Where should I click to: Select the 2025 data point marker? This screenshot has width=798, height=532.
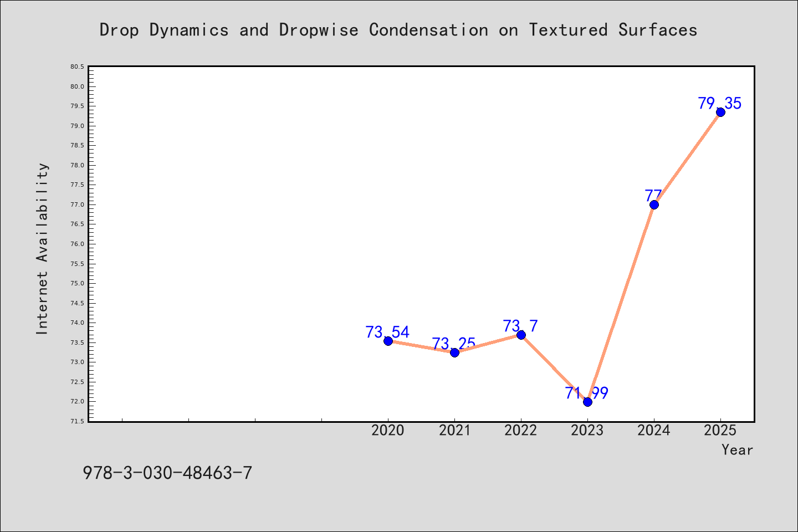click(720, 112)
